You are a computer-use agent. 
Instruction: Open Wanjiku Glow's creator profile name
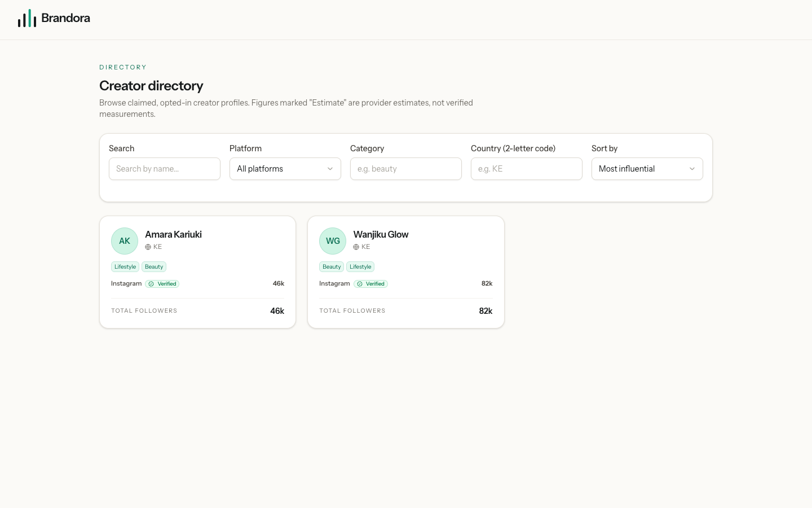[381, 234]
